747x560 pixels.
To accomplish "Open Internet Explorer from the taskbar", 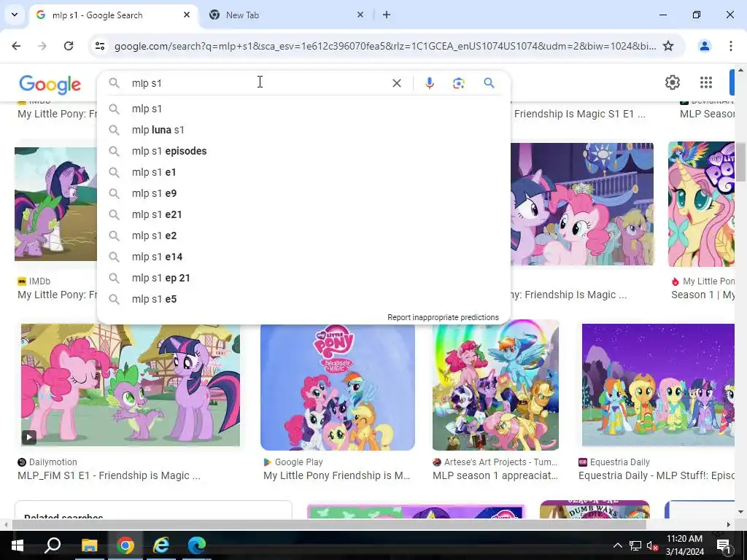I will [x=161, y=545].
